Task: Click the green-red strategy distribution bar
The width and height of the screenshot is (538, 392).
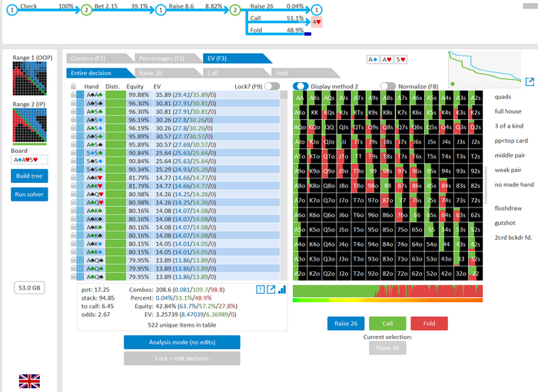Action: (387, 291)
